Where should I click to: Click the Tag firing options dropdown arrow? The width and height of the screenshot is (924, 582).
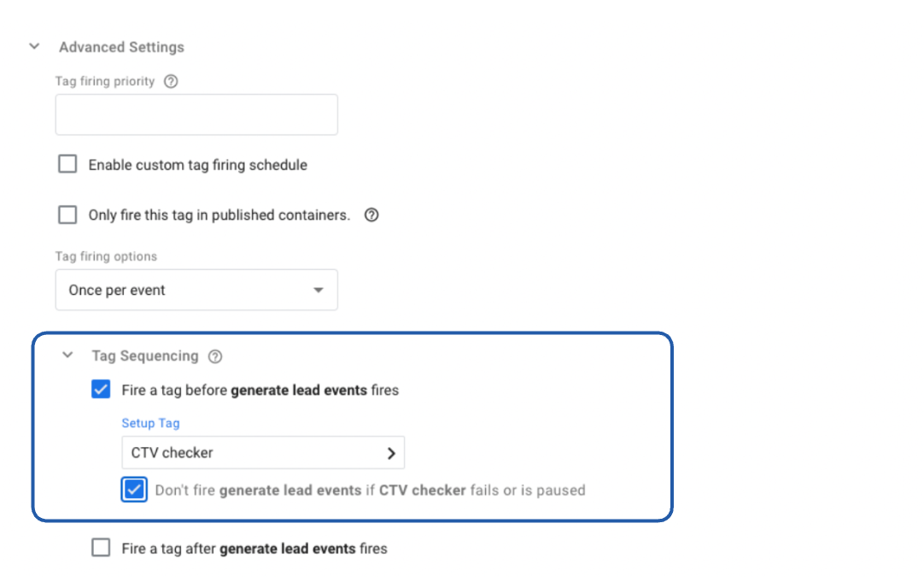[319, 290]
